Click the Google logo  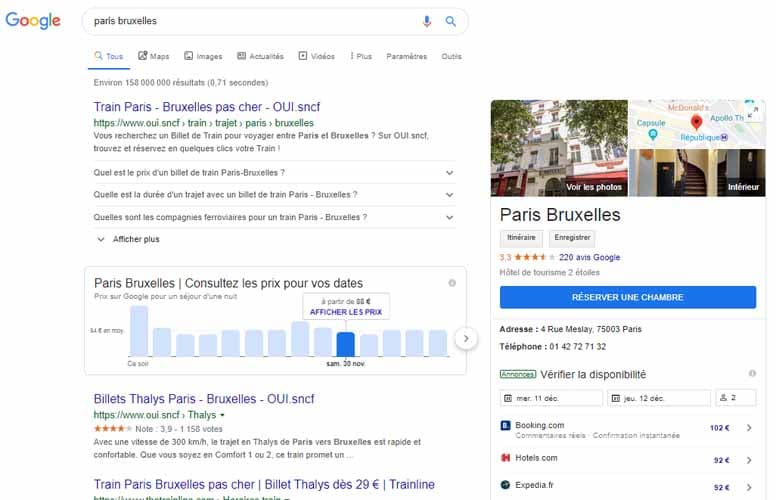(33, 21)
